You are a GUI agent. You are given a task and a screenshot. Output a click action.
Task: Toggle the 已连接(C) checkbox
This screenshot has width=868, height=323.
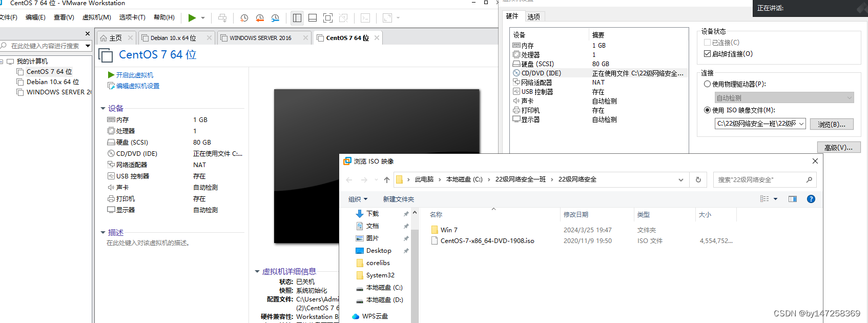coord(708,43)
